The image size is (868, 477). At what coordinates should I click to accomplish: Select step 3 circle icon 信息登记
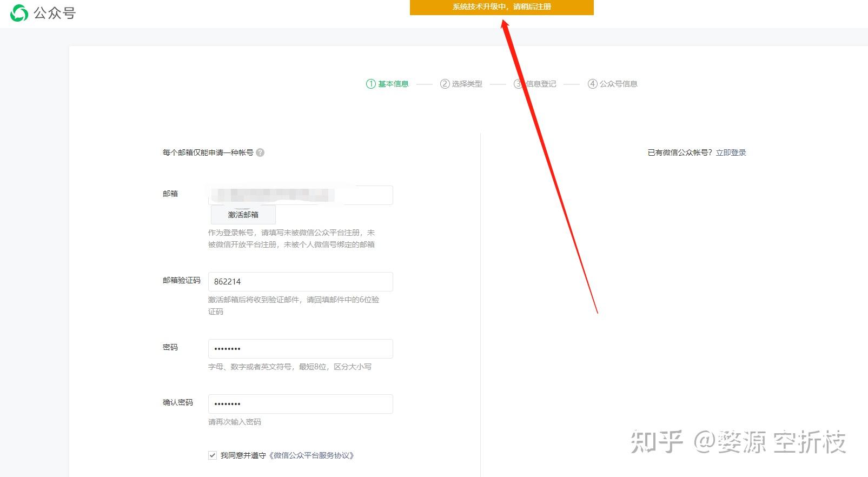coord(519,84)
